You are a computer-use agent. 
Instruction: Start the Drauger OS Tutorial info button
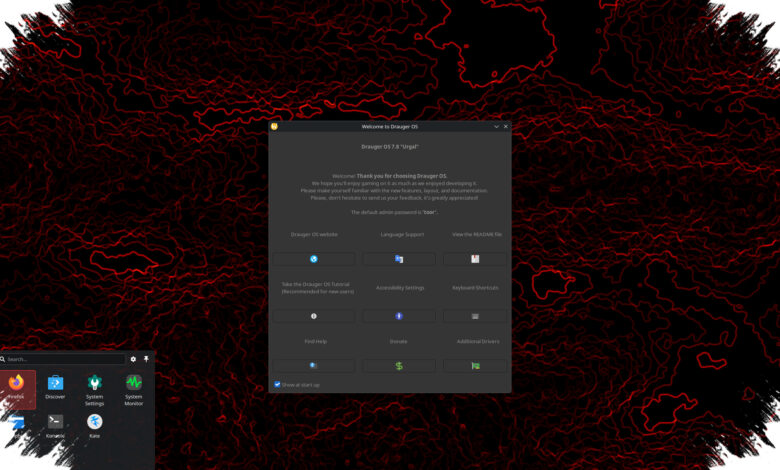[314, 316]
